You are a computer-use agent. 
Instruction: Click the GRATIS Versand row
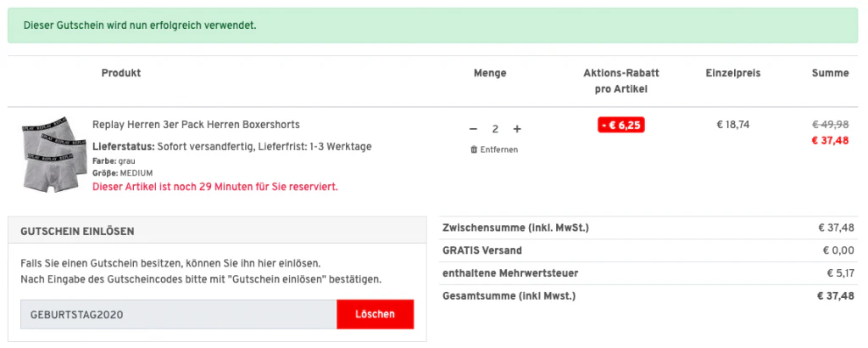coord(648,250)
